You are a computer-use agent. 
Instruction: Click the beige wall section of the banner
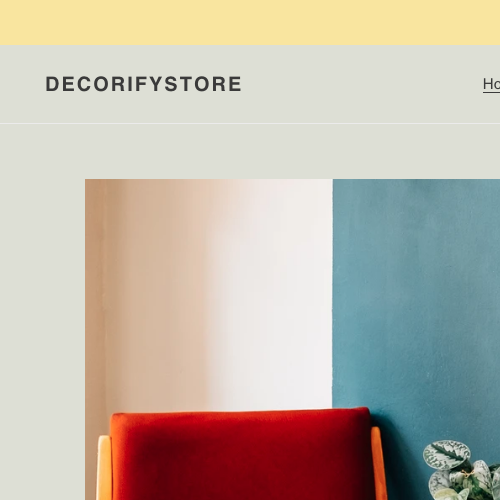click(x=150, y=293)
